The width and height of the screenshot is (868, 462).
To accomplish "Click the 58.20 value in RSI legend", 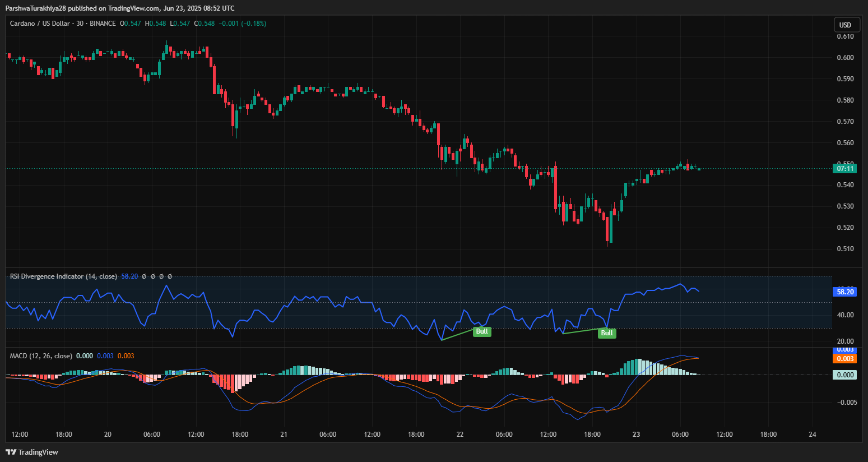I will tap(129, 276).
